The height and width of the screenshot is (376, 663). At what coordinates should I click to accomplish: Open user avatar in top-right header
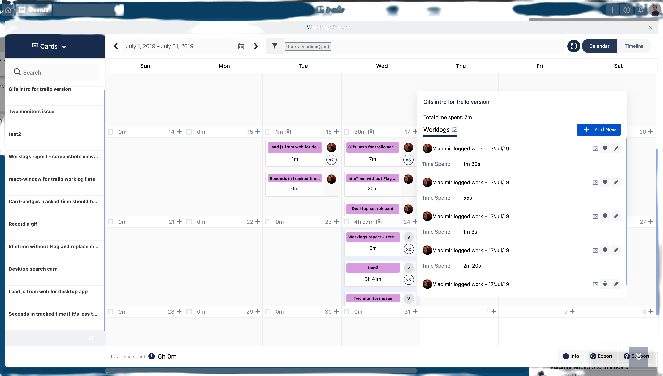[x=655, y=10]
